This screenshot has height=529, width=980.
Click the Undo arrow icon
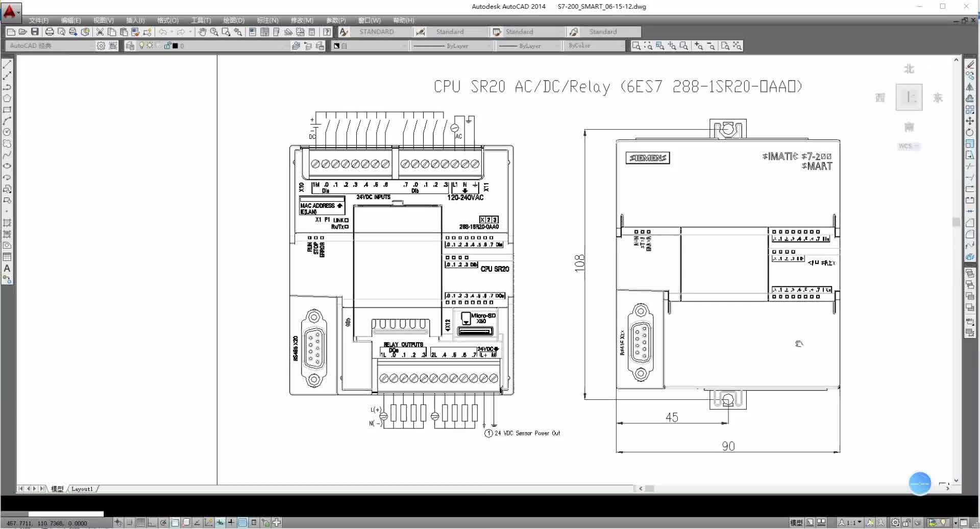(x=163, y=32)
